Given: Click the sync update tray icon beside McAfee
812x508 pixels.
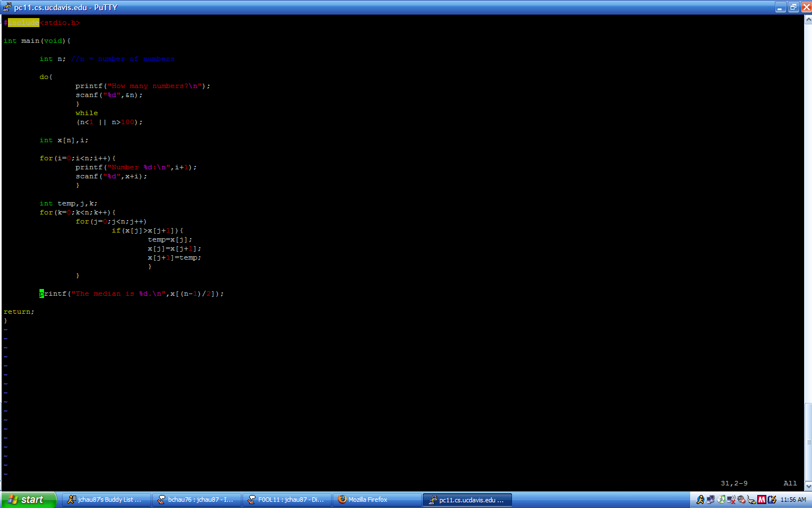Looking at the screenshot, I should tap(772, 500).
